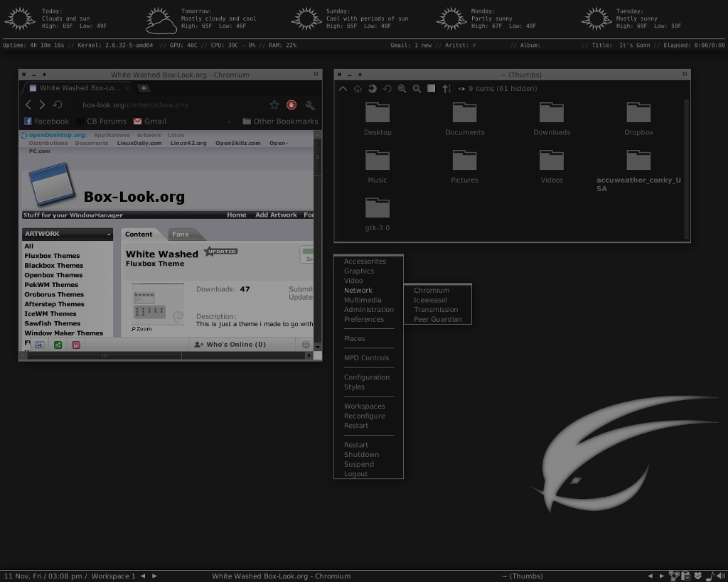The width and height of the screenshot is (728, 582).
Task: Open Chromium wrench settings menu
Action: pos(310,105)
